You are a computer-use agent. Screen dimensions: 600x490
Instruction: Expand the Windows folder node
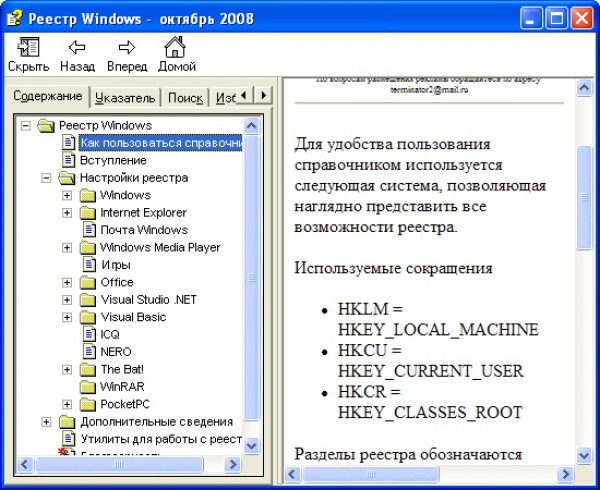click(x=67, y=195)
